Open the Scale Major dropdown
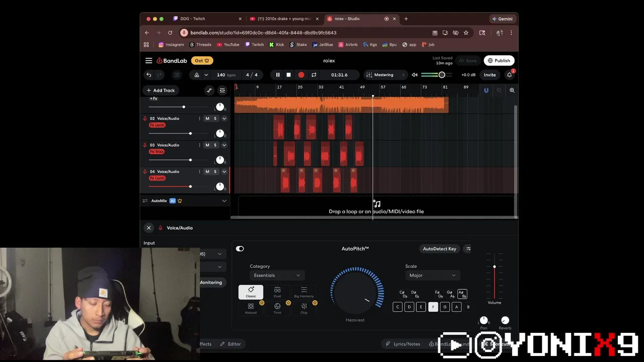Image resolution: width=644 pixels, height=362 pixels. click(x=433, y=276)
